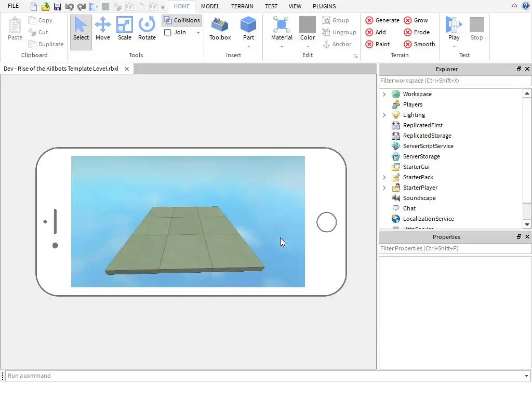532x399 pixels.
Task: Open the FILE menu
Action: [13, 6]
